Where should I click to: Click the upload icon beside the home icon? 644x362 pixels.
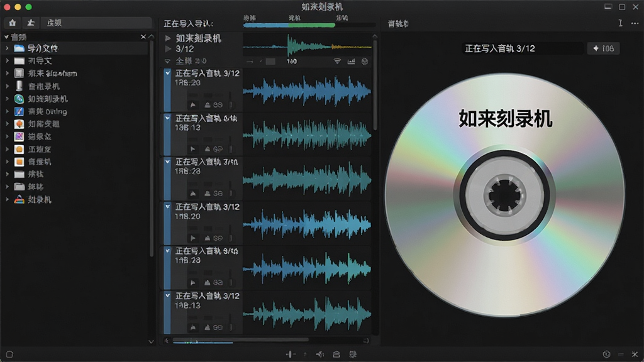point(31,23)
